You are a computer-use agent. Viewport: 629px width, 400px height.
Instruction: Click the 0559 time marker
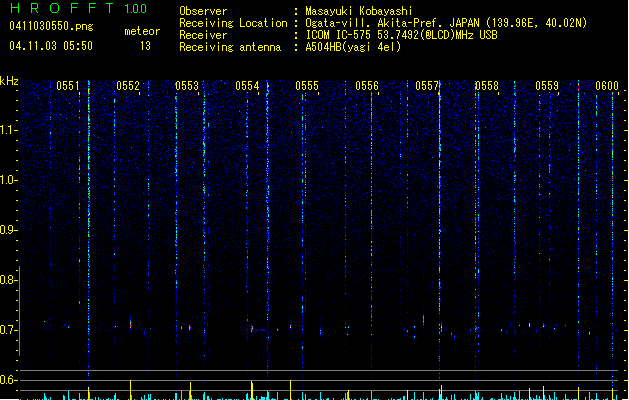[x=547, y=86]
